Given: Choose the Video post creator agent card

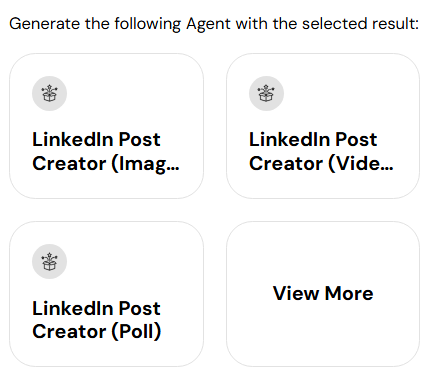Looking at the screenshot, I should [x=323, y=126].
